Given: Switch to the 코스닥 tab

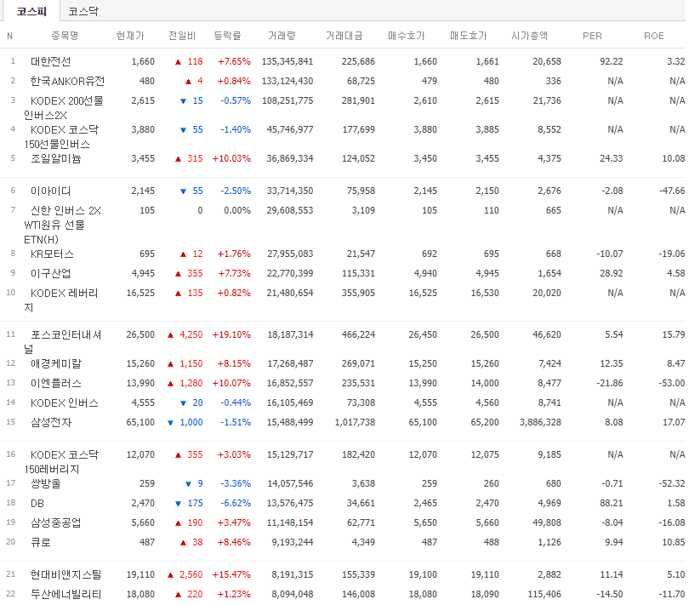Looking at the screenshot, I should point(83,11).
